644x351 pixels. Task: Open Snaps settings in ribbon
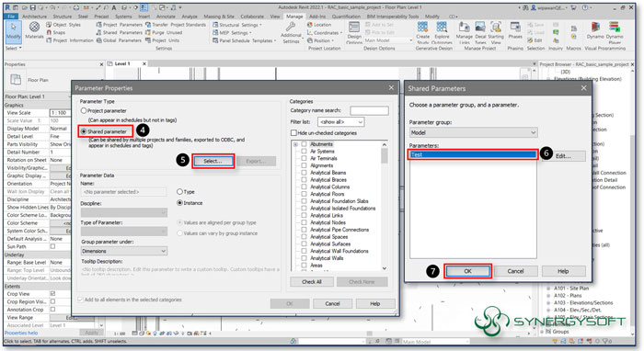(x=56, y=32)
